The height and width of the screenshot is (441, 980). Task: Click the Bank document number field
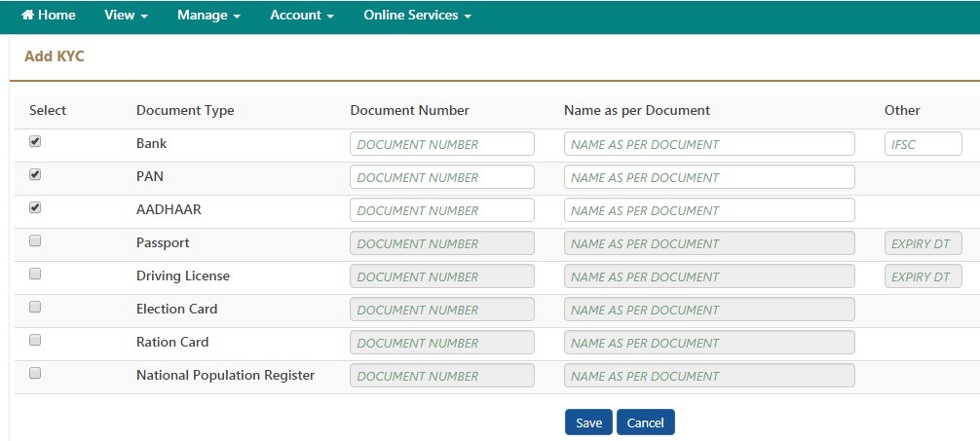[x=442, y=144]
